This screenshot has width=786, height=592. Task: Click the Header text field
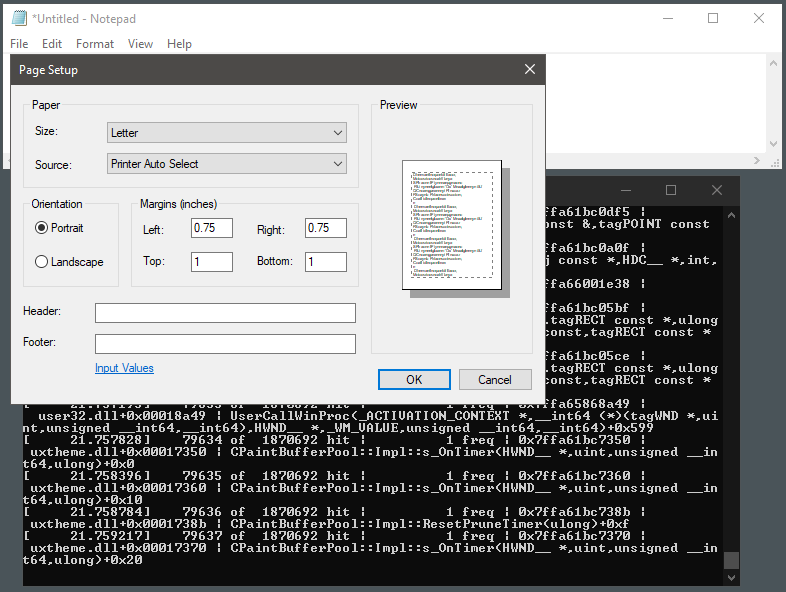[x=226, y=313]
